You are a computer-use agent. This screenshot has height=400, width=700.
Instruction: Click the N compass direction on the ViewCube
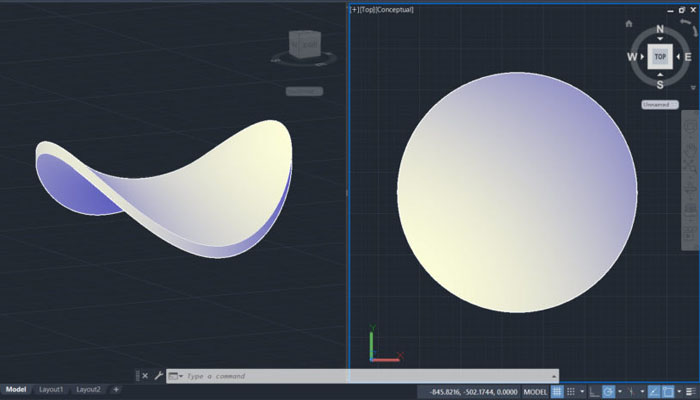[660, 29]
